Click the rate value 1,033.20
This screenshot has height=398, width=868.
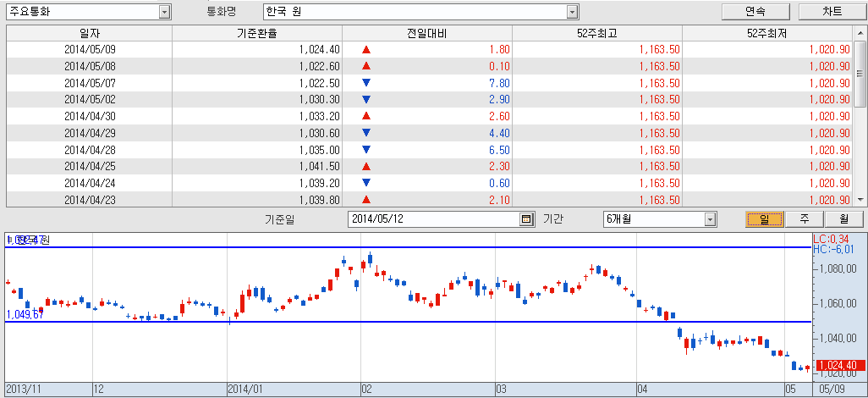[320, 116]
